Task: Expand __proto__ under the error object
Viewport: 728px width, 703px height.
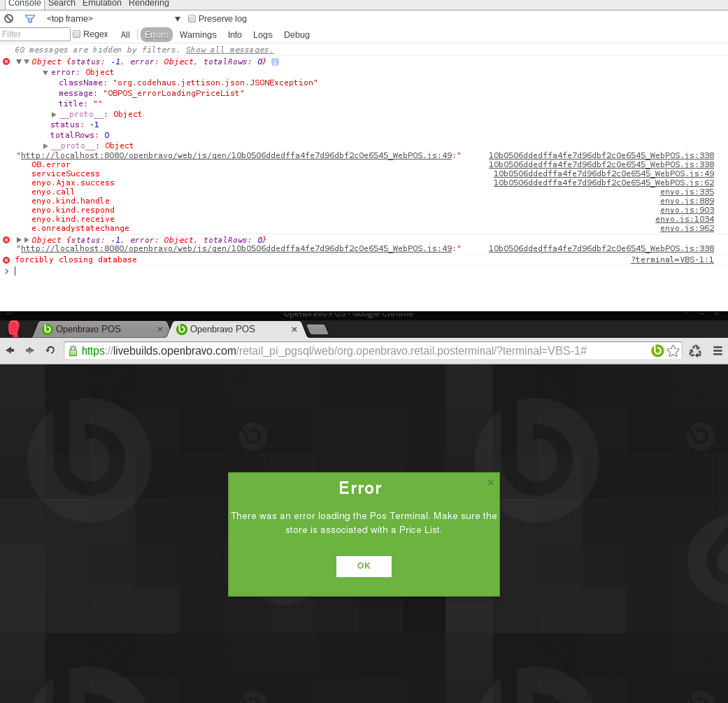Action: click(x=54, y=114)
